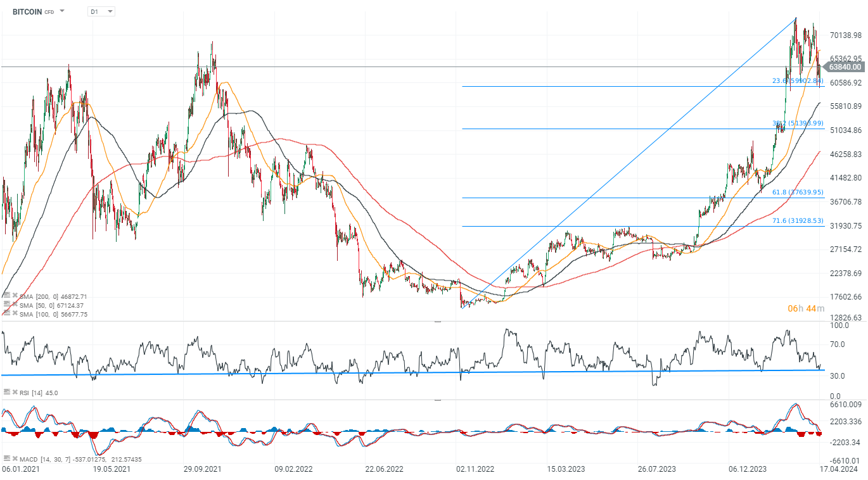Open settings icon for the SMA 200 indicator

[6, 296]
